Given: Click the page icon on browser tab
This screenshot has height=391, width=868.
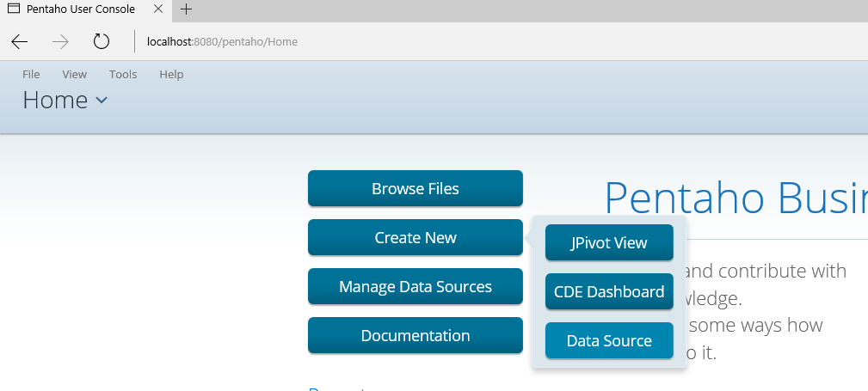Looking at the screenshot, I should 13,9.
